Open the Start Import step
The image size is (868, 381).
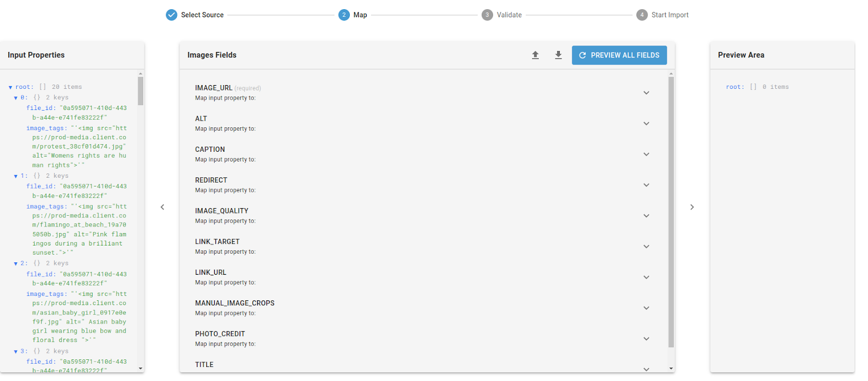click(670, 15)
